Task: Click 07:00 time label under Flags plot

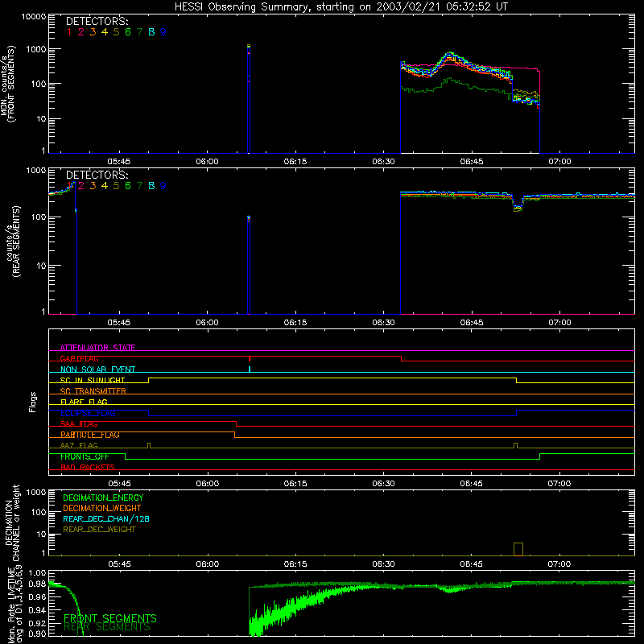Action: (x=559, y=484)
